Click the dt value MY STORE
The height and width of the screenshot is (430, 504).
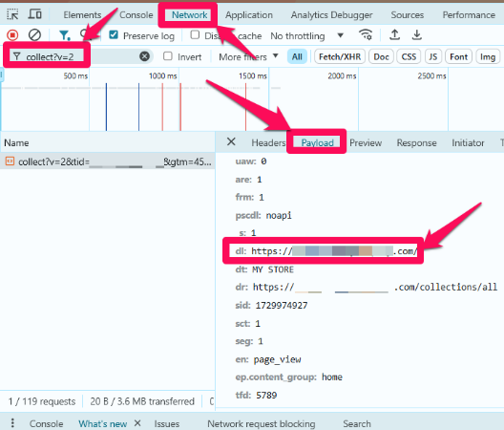tap(273, 269)
